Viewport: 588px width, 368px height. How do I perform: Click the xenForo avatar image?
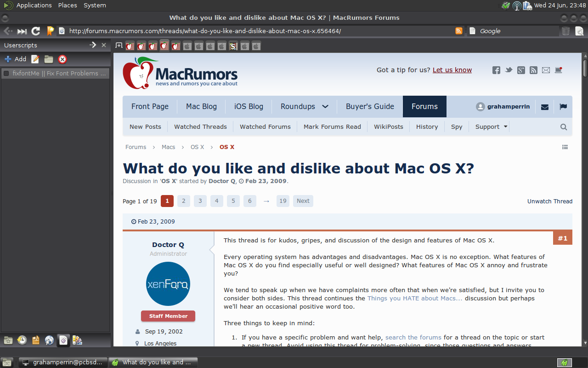click(168, 284)
